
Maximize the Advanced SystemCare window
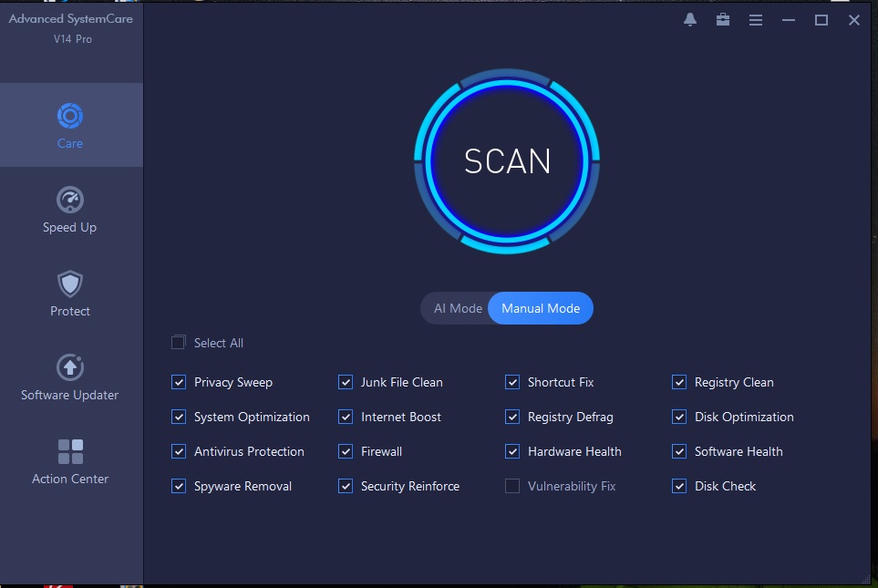[821, 20]
